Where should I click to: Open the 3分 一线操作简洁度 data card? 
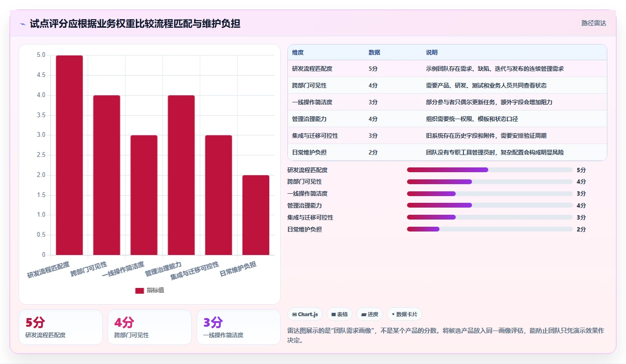(x=239, y=327)
